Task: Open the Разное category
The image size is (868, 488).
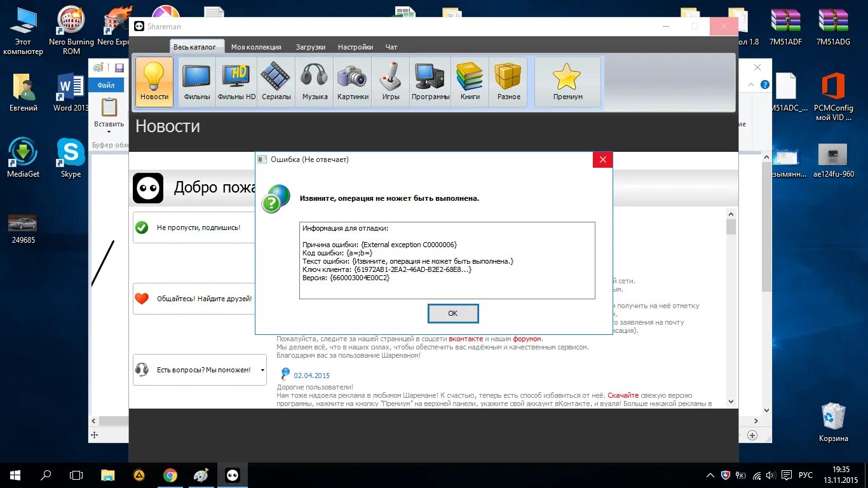Action: [x=508, y=82]
